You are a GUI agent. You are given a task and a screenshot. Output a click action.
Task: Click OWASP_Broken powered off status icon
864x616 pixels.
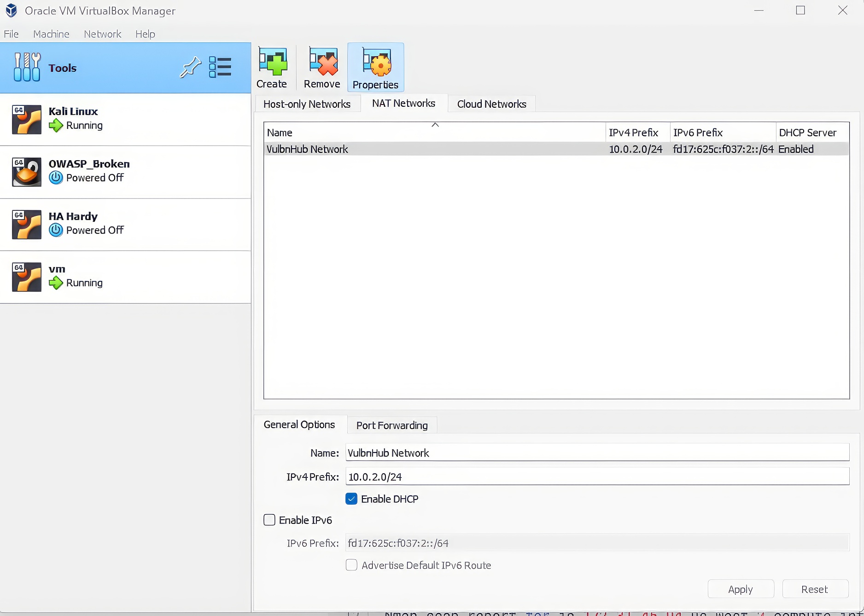coord(56,178)
